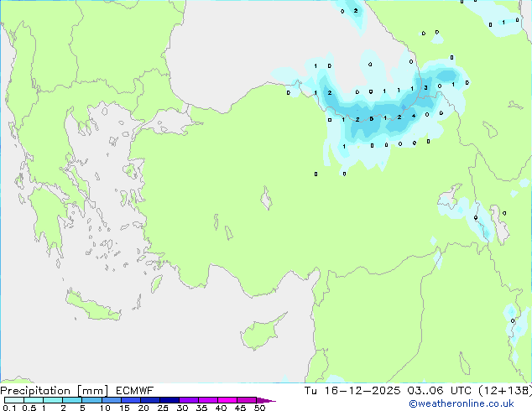
Task: Open the weatheronline.co.uk copyright link
Action: tap(462, 403)
